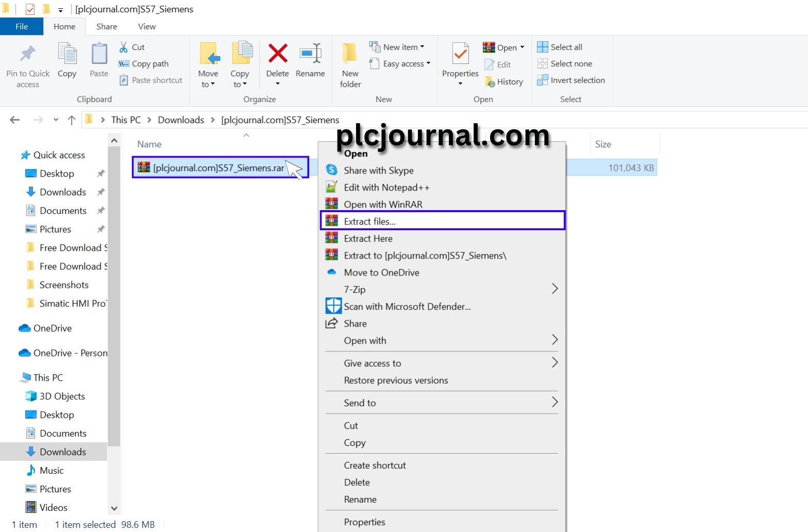Click Paste shortcut in ribbon
The image size is (808, 532).
(x=150, y=80)
